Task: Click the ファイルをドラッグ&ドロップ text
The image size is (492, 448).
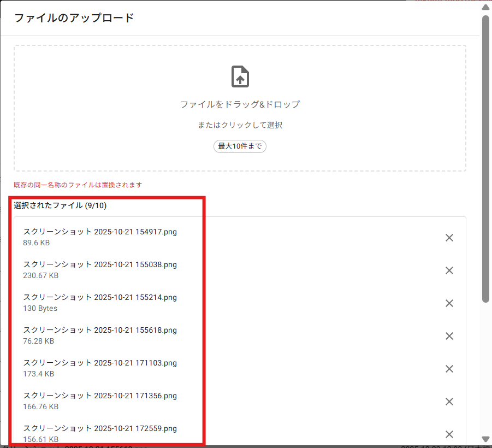Action: tap(240, 104)
